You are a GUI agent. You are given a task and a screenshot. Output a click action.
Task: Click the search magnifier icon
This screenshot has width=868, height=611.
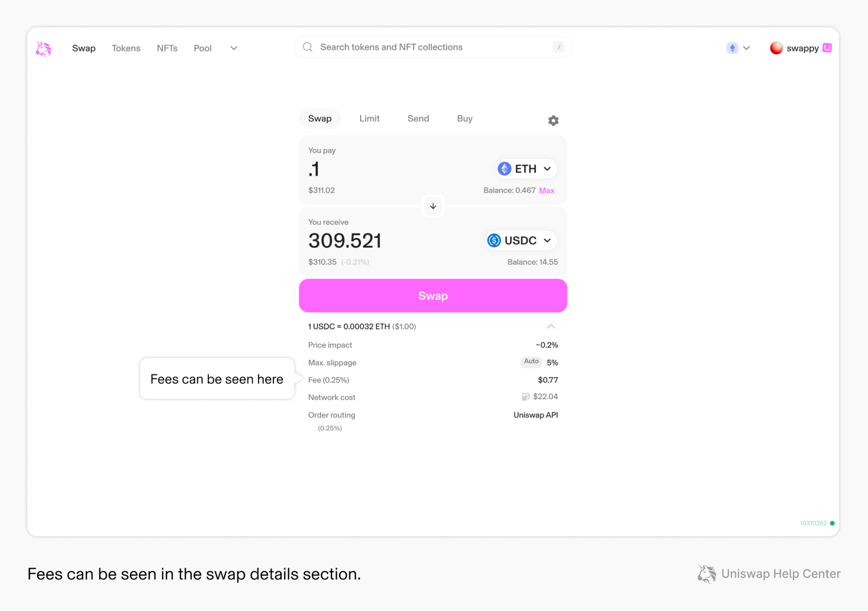[308, 47]
